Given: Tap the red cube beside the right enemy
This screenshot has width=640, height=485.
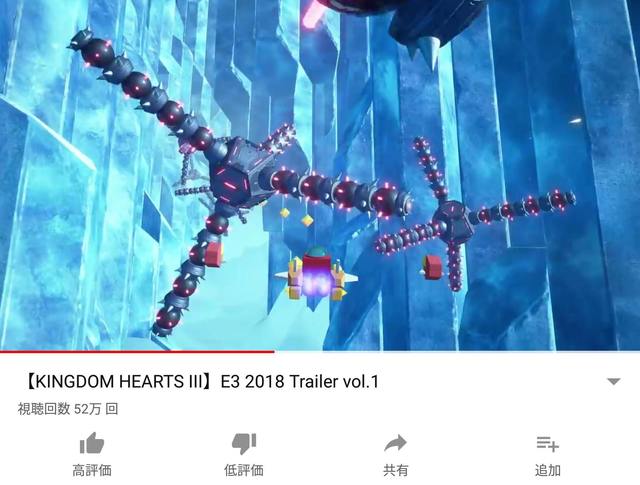Looking at the screenshot, I should pos(432,267).
